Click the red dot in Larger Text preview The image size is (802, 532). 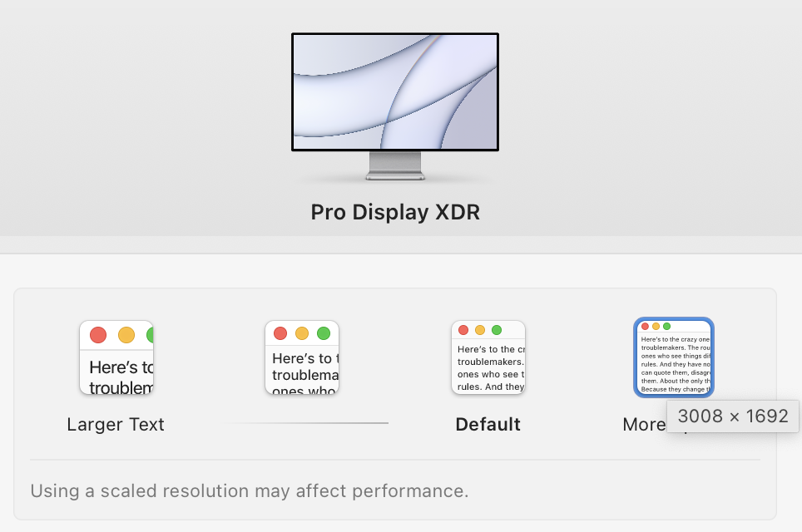[x=98, y=335]
